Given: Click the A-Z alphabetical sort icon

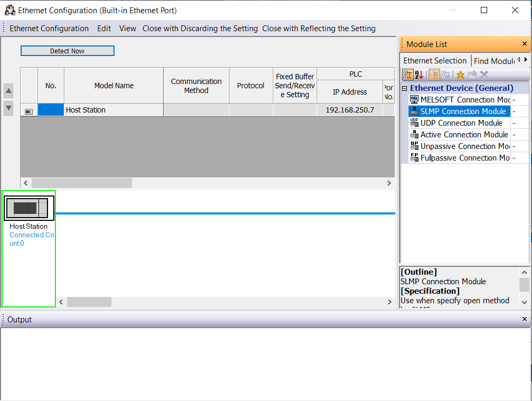Looking at the screenshot, I should pyautogui.click(x=419, y=74).
